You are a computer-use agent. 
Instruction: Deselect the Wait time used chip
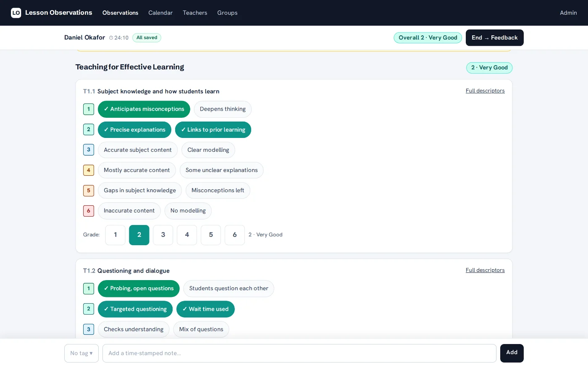pos(205,309)
